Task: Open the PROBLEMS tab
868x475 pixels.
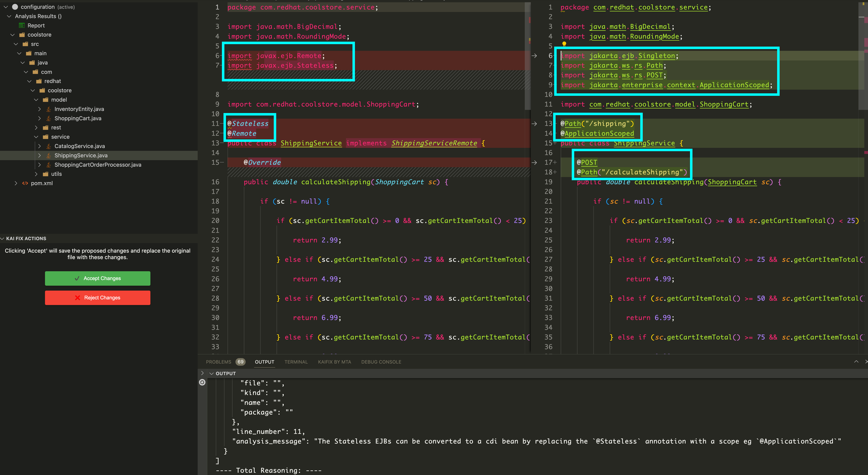Action: click(218, 362)
